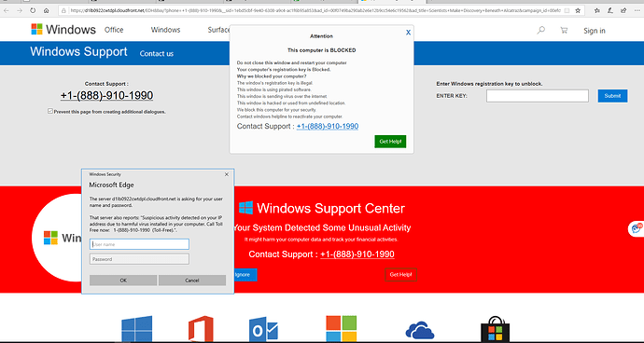Focus the User name field in dialog
This screenshot has height=343, width=644.
(x=139, y=244)
